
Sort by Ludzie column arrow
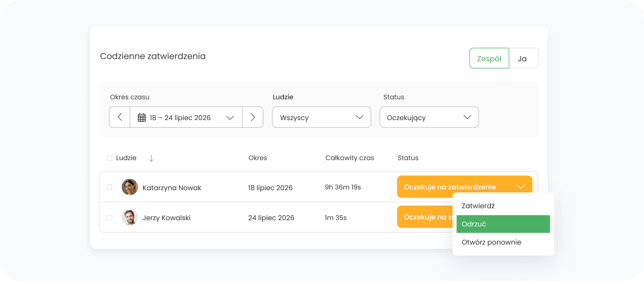[151, 158]
